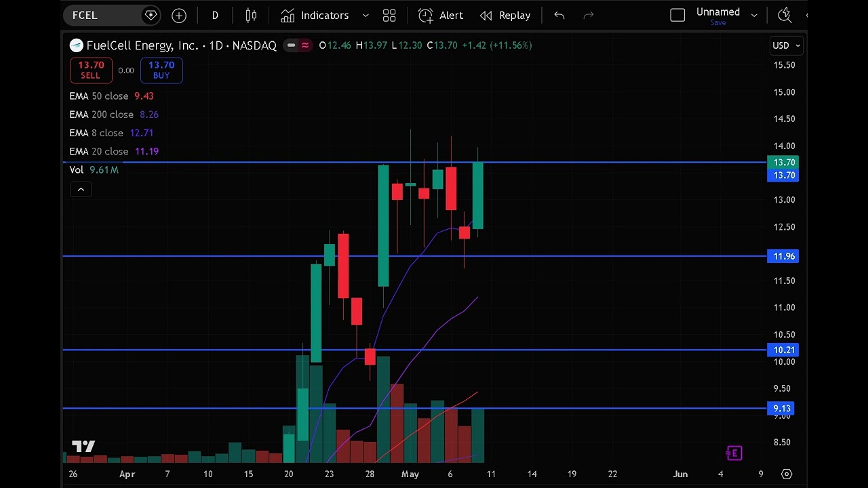
Task: Click the spread value 0.00
Action: pos(126,70)
